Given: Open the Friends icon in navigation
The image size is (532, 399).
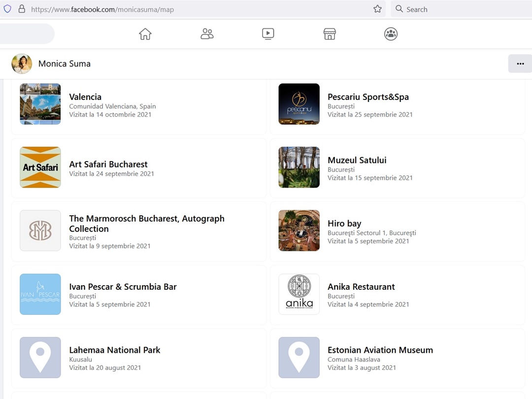Looking at the screenshot, I should click(207, 34).
